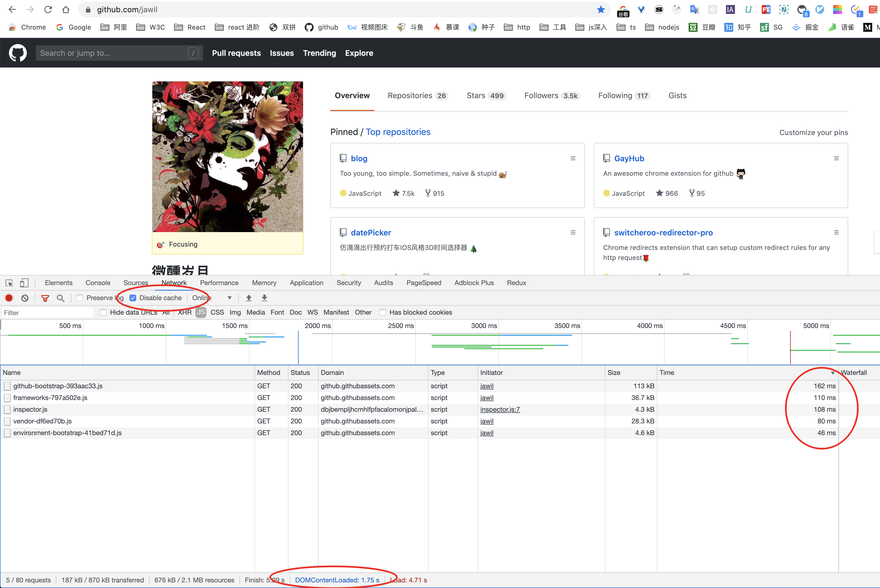Click the bookmark star in the address bar

600,10
